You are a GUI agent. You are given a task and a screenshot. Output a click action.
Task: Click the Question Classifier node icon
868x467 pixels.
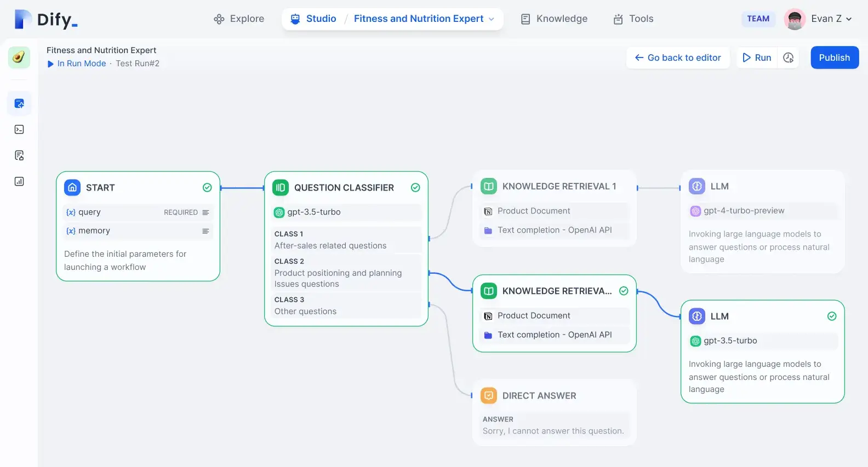click(x=281, y=188)
